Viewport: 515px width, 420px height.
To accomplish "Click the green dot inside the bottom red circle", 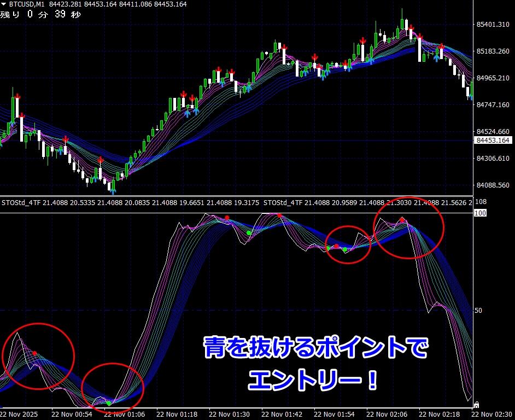I will pyautogui.click(x=109, y=402).
